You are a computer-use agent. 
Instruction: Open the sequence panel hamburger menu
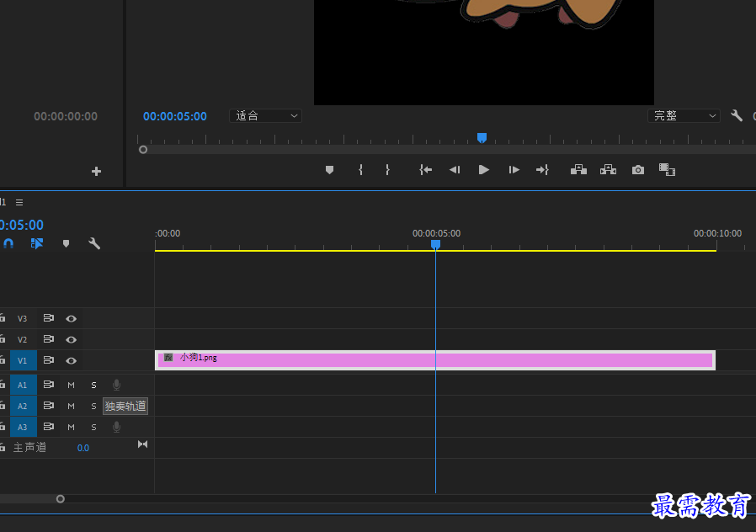(x=19, y=202)
